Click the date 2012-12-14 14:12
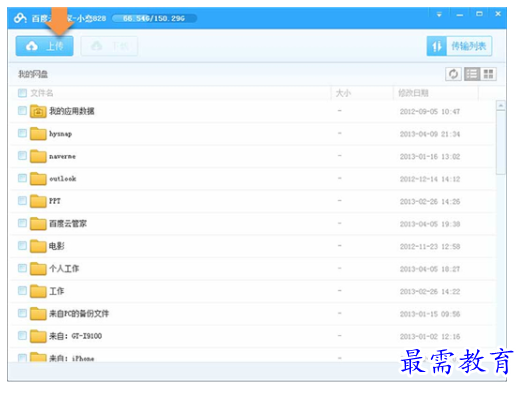Viewport: 522px width, 393px height. coord(430,179)
